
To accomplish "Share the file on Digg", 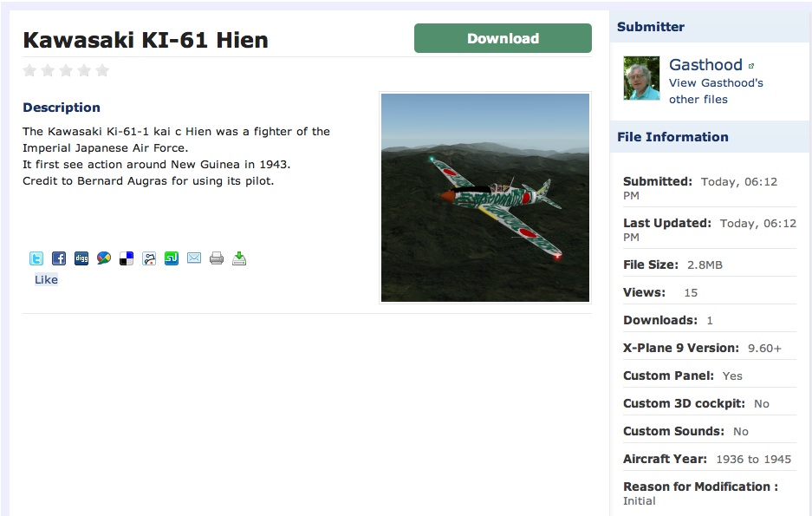I will (x=81, y=258).
